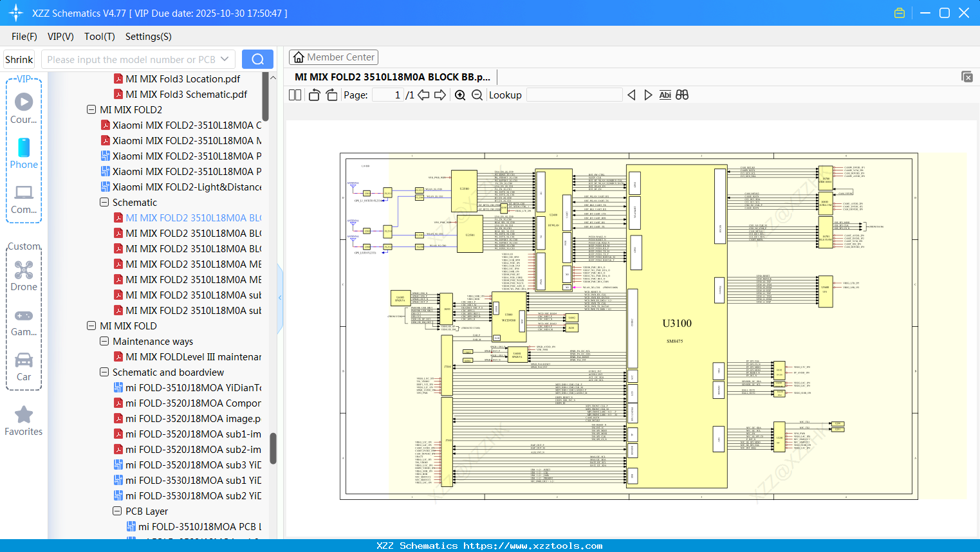Collapse the MI MIX FOLD2 tree node

click(91, 110)
